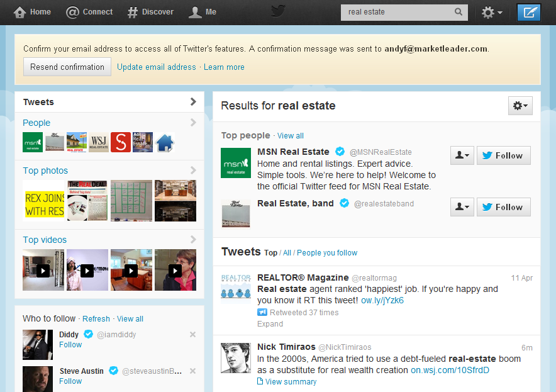Viewport: 556px width, 392px height.
Task: Click the Twitter bird logo in top bar
Action: pyautogui.click(x=278, y=12)
